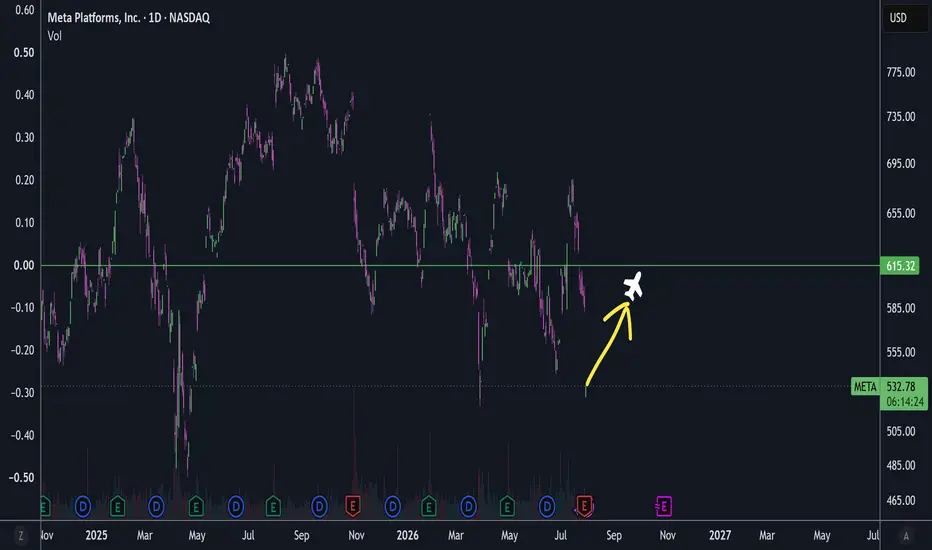Click the dividend marker before Jul 2026
This screenshot has height=550, width=932.
point(547,507)
